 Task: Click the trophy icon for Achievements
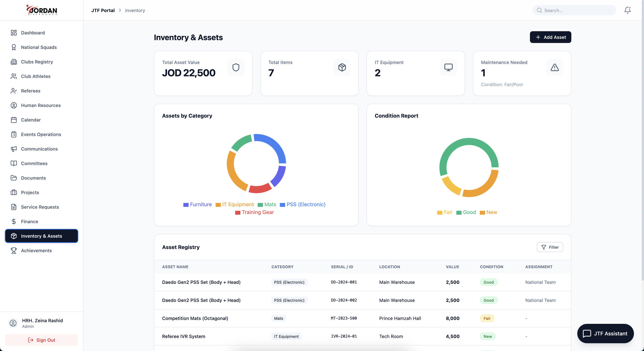14,250
